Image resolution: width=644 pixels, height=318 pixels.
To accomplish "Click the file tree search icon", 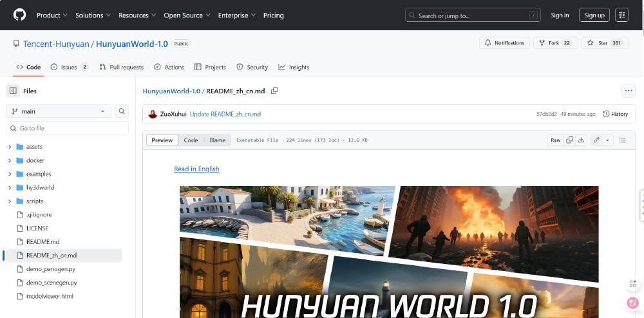I will click(x=122, y=111).
